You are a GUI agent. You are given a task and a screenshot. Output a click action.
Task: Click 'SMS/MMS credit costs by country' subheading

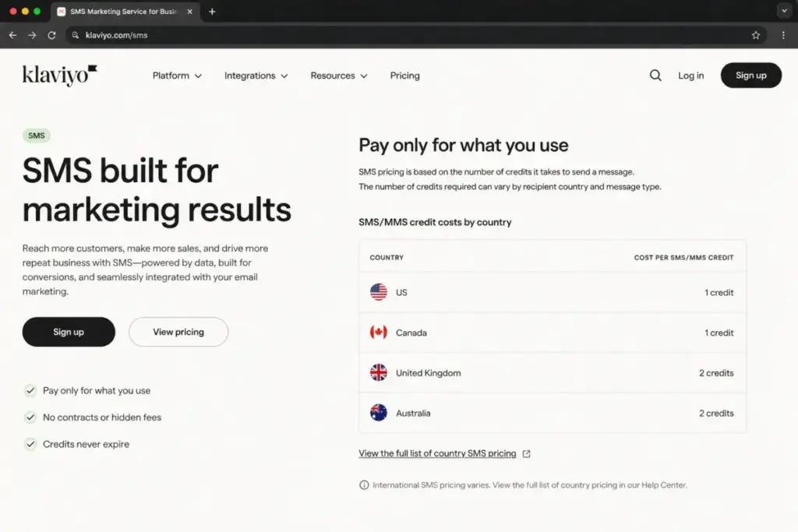click(435, 222)
